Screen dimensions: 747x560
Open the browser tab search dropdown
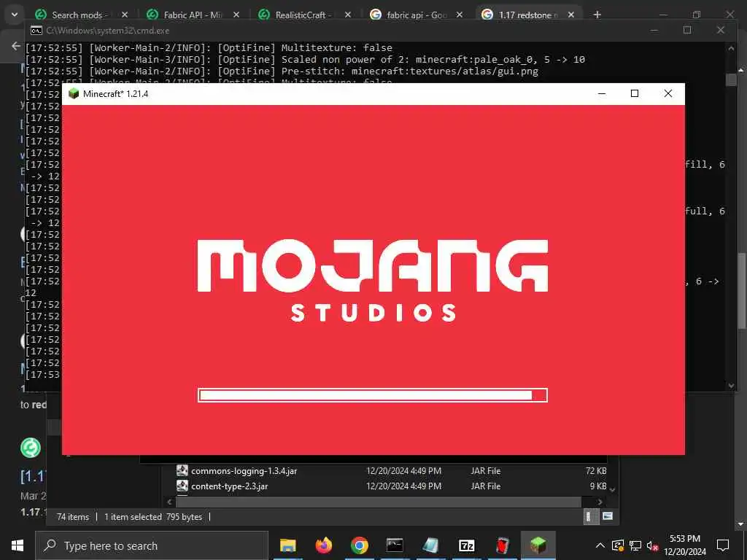tap(15, 15)
